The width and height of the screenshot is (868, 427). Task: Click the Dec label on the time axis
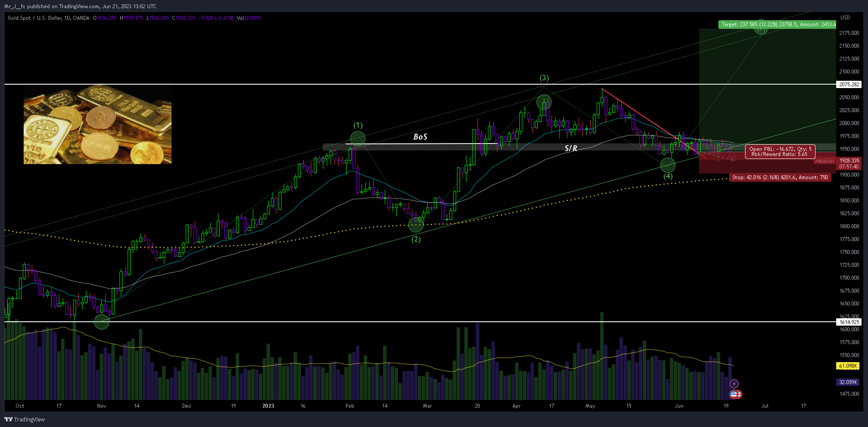click(x=187, y=406)
